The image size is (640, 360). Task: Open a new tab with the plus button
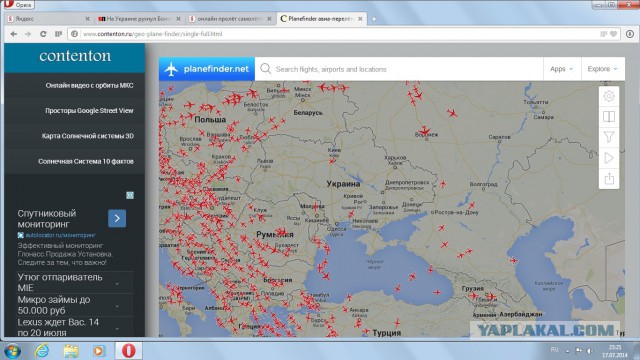[x=373, y=19]
